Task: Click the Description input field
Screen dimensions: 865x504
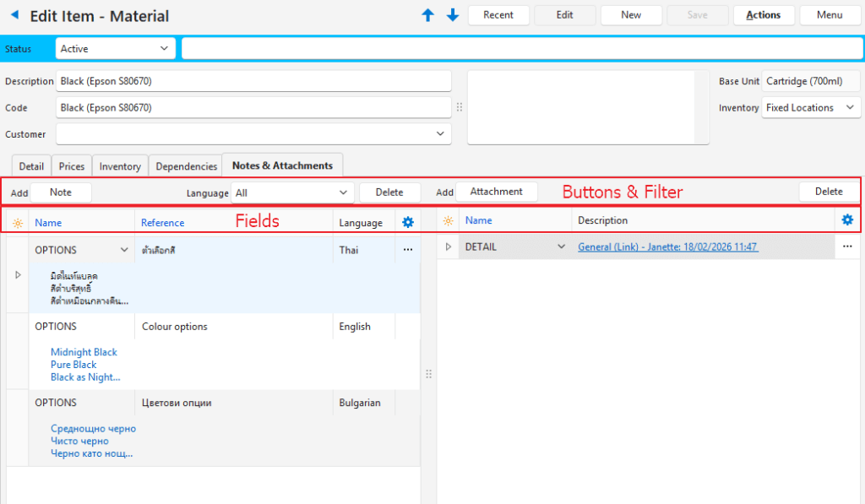Action: [x=253, y=82]
